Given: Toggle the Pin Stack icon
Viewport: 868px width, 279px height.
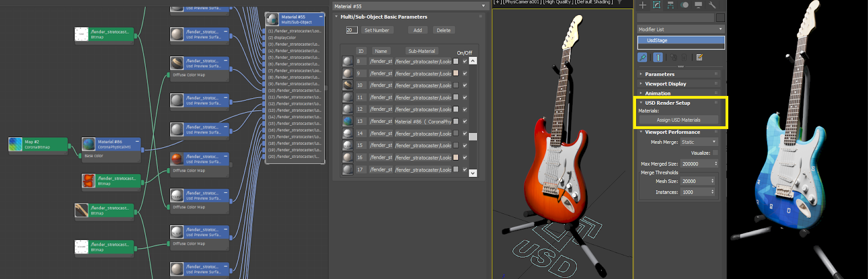Looking at the screenshot, I should point(642,57).
